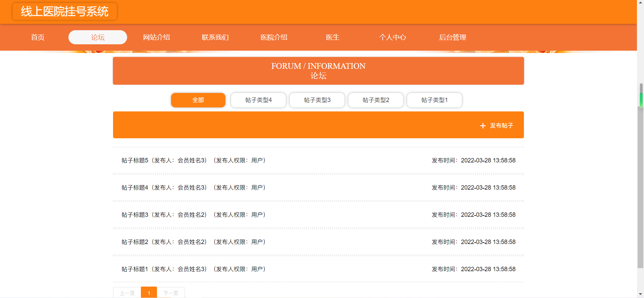Open the 首页 navigation item
The height and width of the screenshot is (298, 644).
click(x=38, y=37)
